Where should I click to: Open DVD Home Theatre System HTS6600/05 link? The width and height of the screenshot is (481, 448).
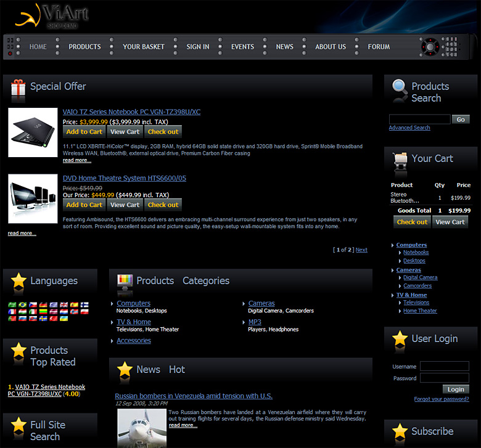pyautogui.click(x=124, y=178)
